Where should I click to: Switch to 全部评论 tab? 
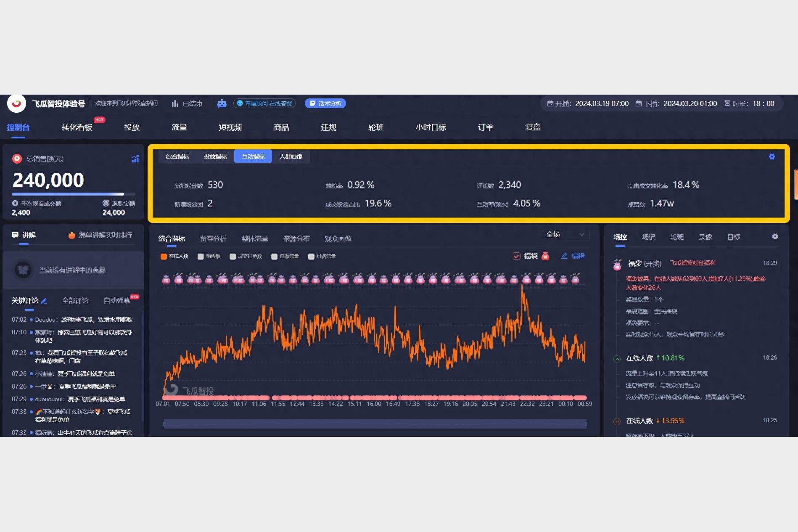(x=75, y=301)
